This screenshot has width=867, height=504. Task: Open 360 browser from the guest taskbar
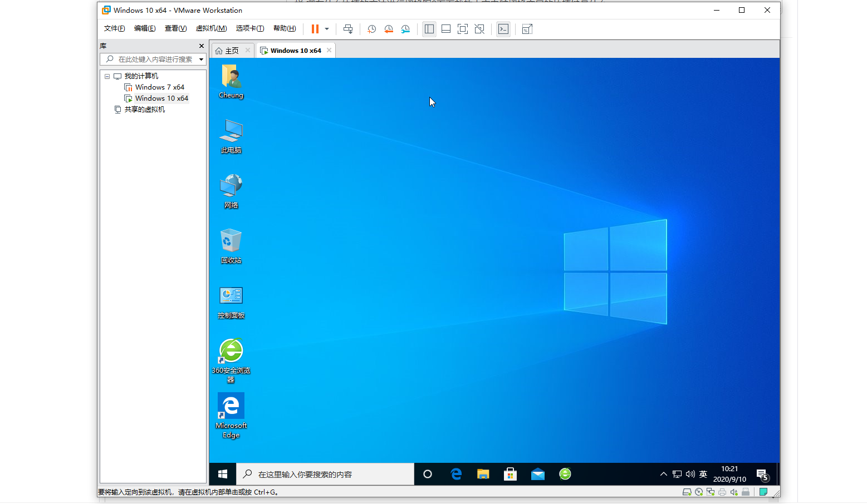point(565,474)
